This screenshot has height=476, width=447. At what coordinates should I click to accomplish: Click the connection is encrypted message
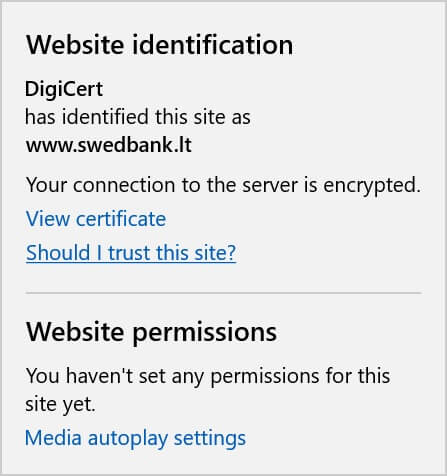coord(223,185)
